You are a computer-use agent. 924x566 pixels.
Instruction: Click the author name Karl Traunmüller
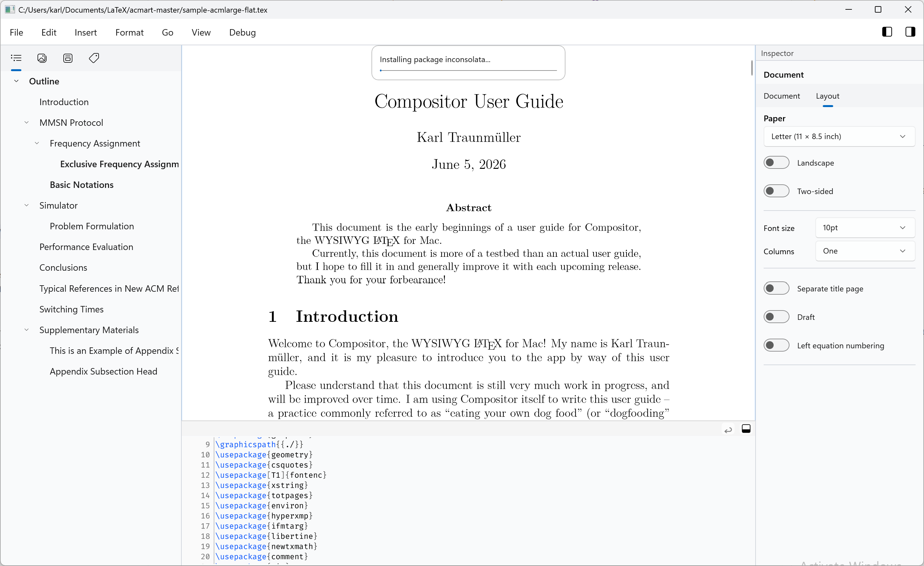click(468, 137)
